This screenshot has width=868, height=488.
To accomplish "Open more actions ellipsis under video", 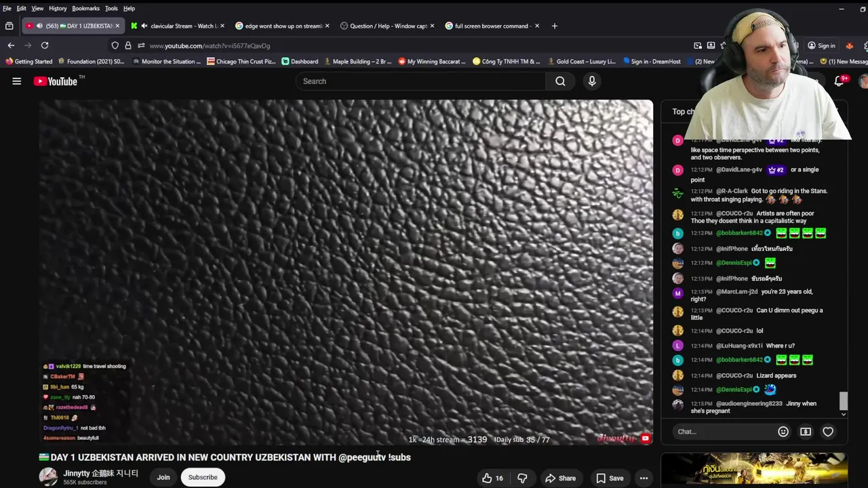I will click(x=644, y=478).
